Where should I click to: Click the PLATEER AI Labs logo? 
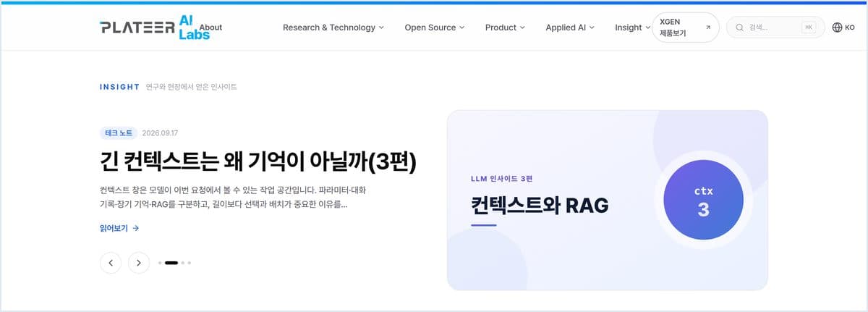tap(155, 28)
